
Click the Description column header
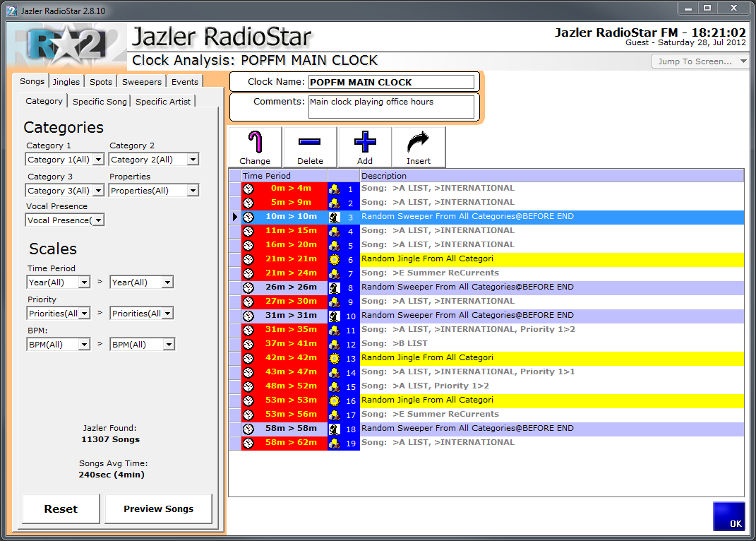[x=551, y=176]
